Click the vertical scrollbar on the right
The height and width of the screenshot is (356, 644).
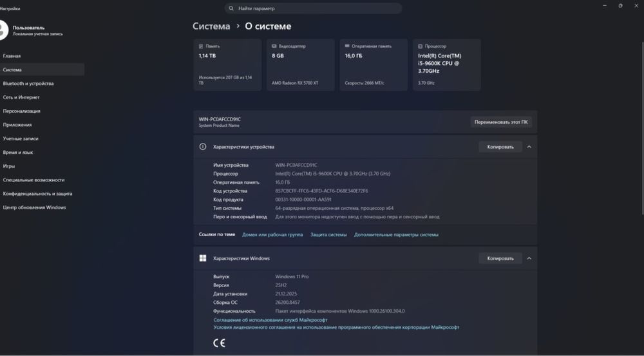point(642,127)
